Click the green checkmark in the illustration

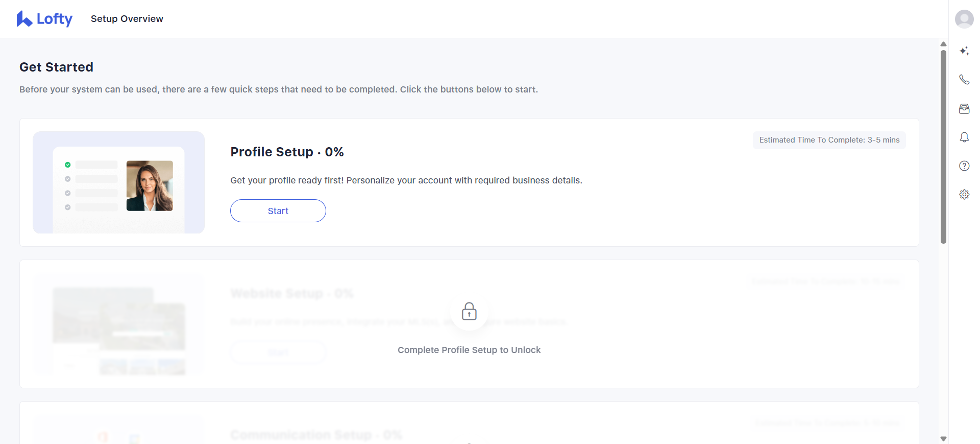pyautogui.click(x=67, y=165)
